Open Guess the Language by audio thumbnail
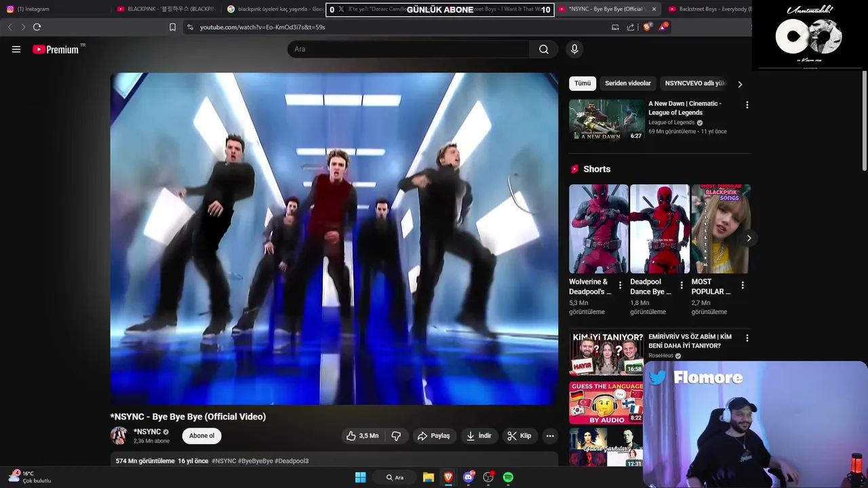Viewport: 868px width, 488px height. click(606, 403)
